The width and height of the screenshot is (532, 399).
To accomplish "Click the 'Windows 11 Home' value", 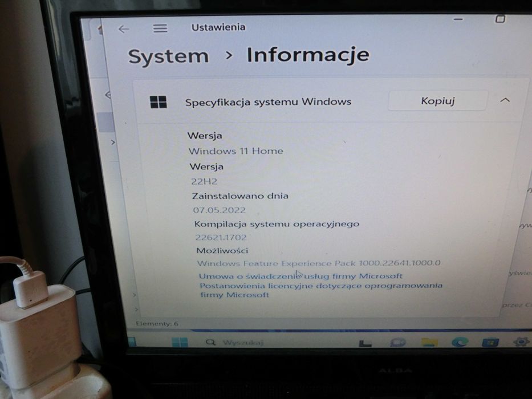I will click(x=236, y=151).
